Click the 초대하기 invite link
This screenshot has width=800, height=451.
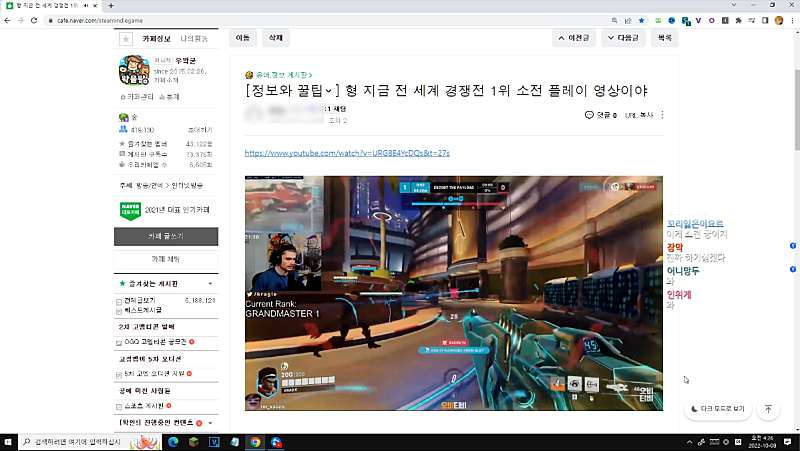pyautogui.click(x=200, y=130)
